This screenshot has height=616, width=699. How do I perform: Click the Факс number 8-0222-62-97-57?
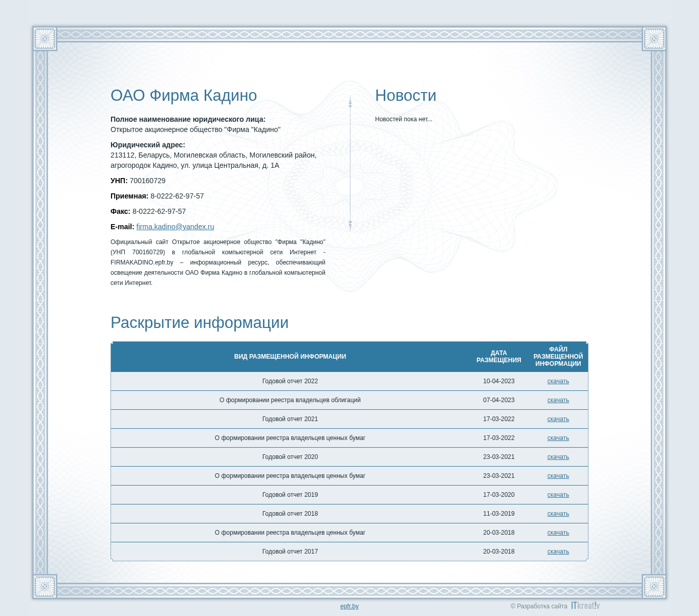click(x=159, y=211)
